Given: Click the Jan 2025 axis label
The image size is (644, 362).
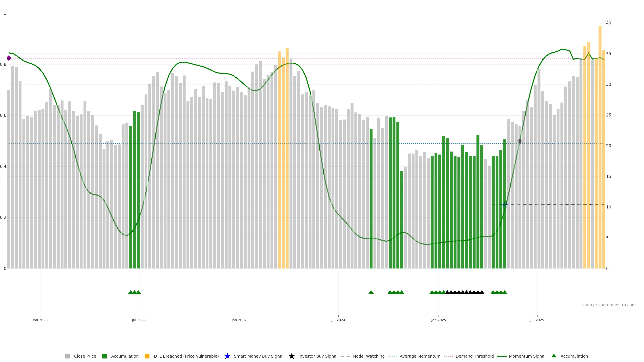Looking at the screenshot, I should 438,320.
